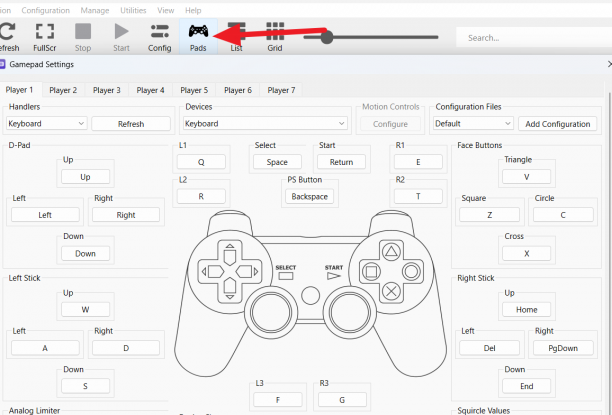Click the Right Stick Down binding End
This screenshot has height=415, width=612.
coord(526,386)
